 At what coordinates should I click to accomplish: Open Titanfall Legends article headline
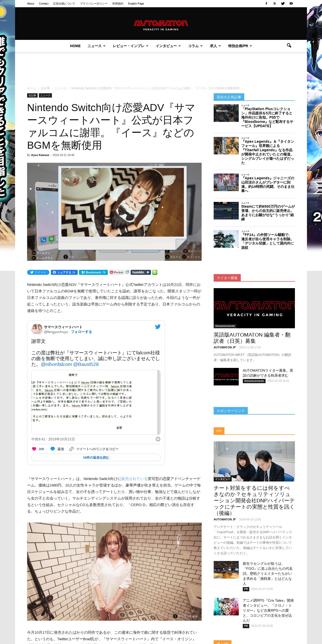268,152
